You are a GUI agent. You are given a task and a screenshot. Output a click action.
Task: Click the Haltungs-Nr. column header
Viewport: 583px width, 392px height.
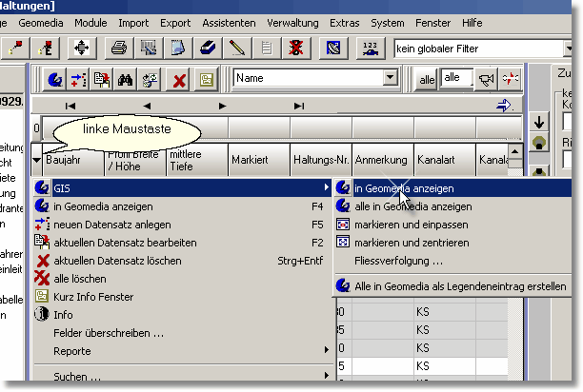pyautogui.click(x=321, y=160)
